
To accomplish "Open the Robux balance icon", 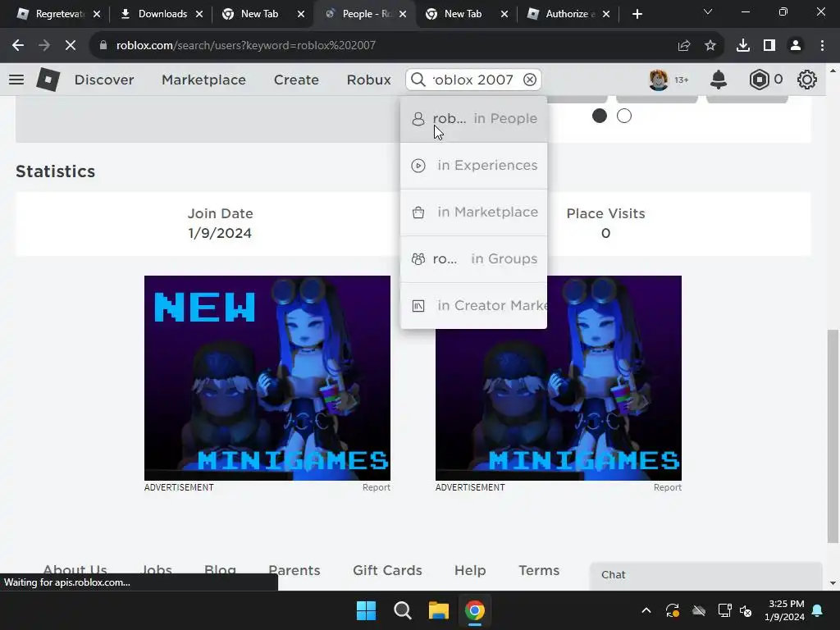I will tap(759, 80).
